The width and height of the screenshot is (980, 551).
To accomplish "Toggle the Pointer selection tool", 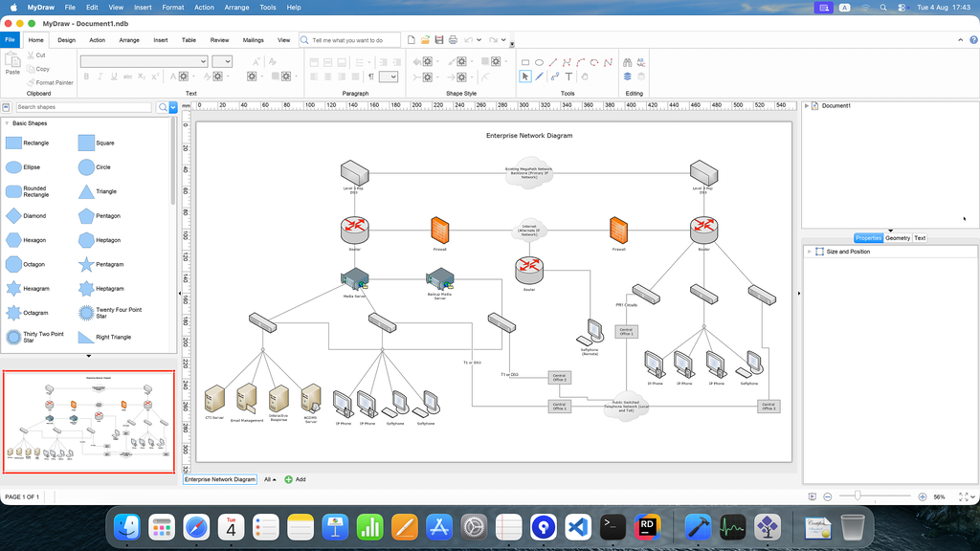I will click(525, 77).
